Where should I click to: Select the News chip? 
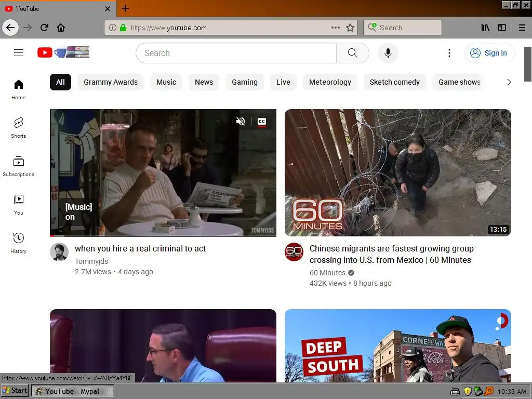pyautogui.click(x=204, y=82)
